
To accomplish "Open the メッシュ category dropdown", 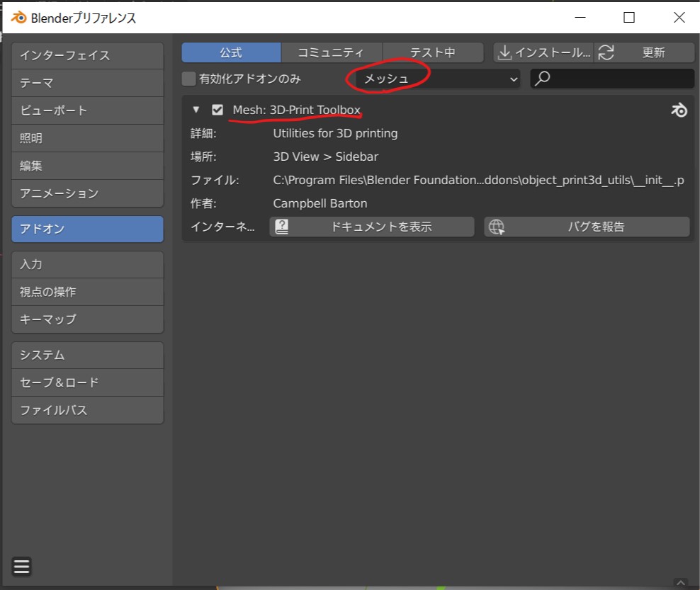I will coord(438,79).
